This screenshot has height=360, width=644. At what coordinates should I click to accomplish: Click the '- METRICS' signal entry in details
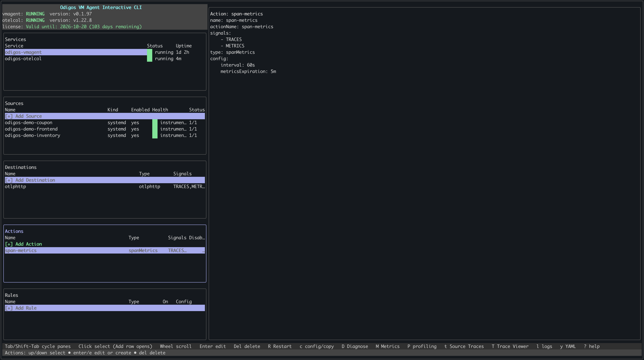[x=233, y=46]
